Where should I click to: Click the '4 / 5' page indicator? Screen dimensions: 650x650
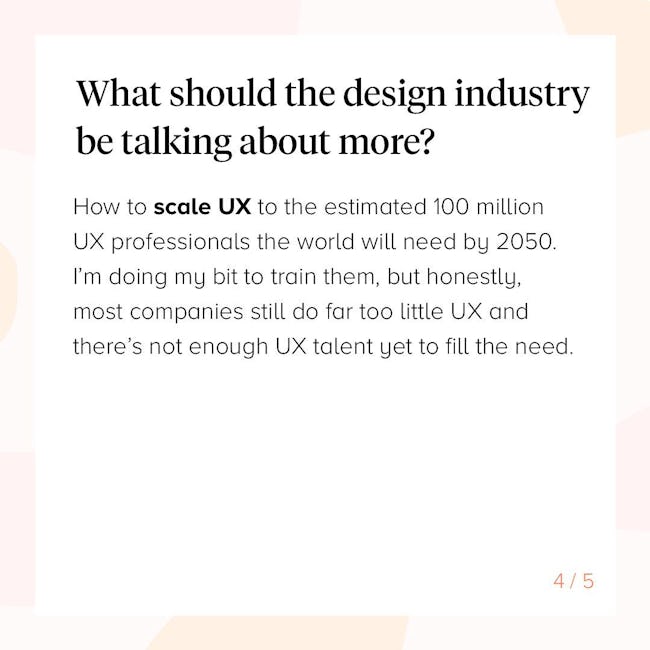(x=574, y=581)
